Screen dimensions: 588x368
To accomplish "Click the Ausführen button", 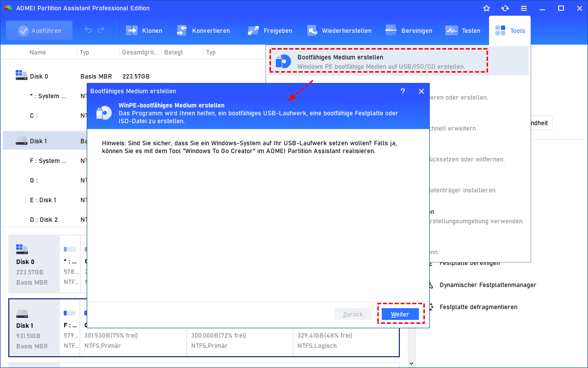I will point(39,30).
